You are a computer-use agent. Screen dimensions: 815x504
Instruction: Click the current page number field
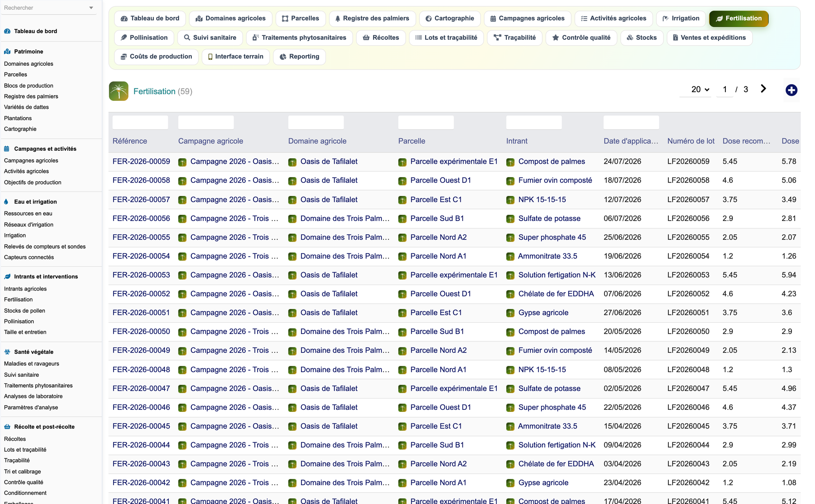[x=725, y=90]
